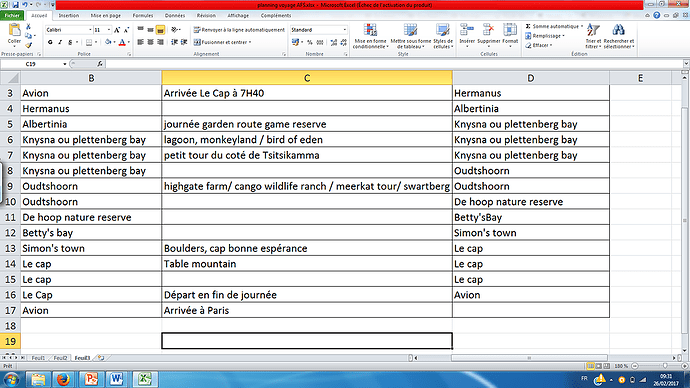Open Word from the taskbar
Image resolution: width=690 pixels, height=388 pixels.
tap(117, 379)
